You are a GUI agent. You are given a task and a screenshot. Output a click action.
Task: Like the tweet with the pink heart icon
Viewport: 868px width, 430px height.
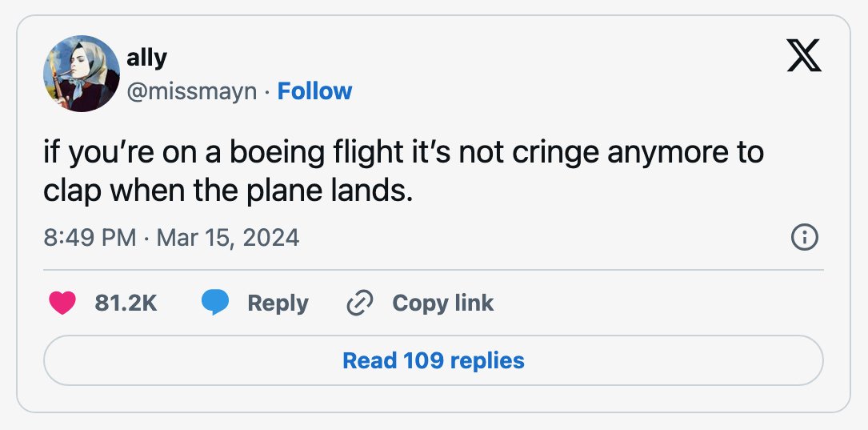[x=62, y=303]
